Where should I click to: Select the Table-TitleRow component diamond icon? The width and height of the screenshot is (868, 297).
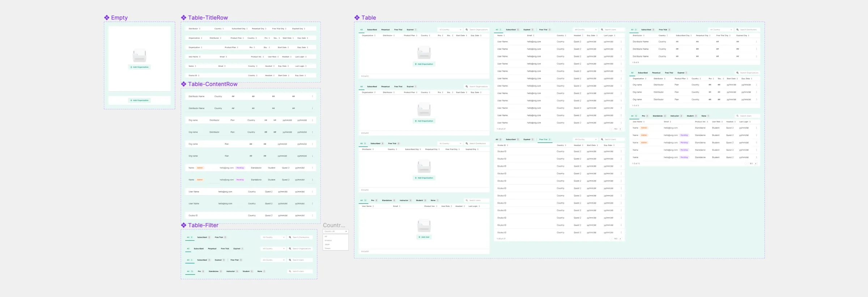[184, 17]
